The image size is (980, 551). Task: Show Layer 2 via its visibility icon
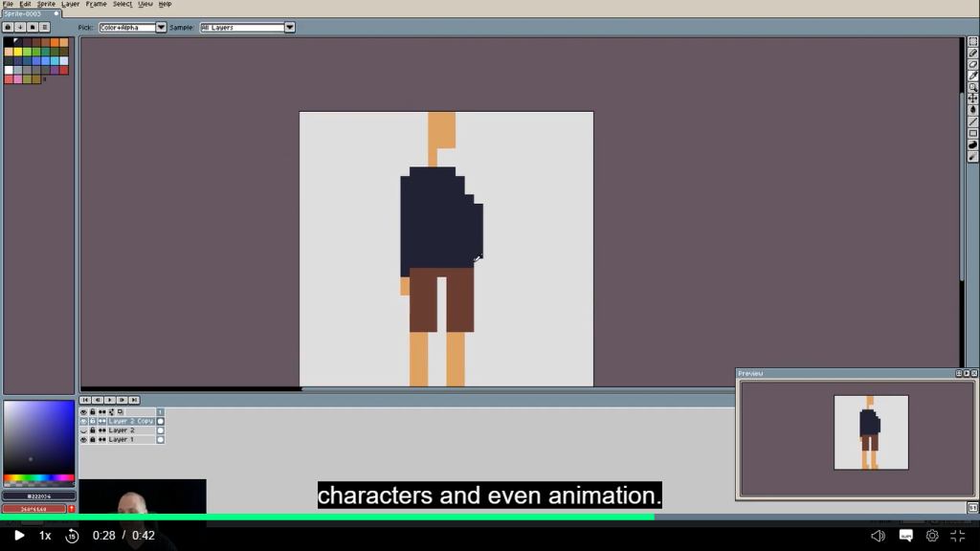point(83,430)
